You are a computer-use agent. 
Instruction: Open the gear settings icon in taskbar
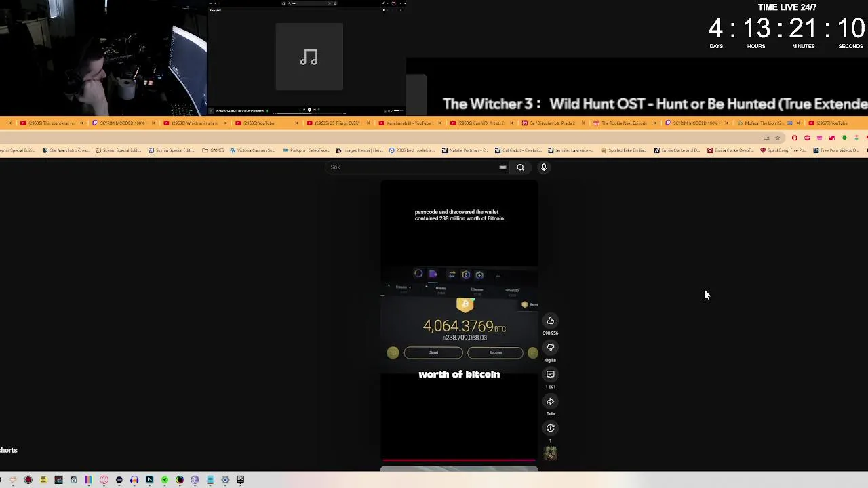tap(225, 480)
